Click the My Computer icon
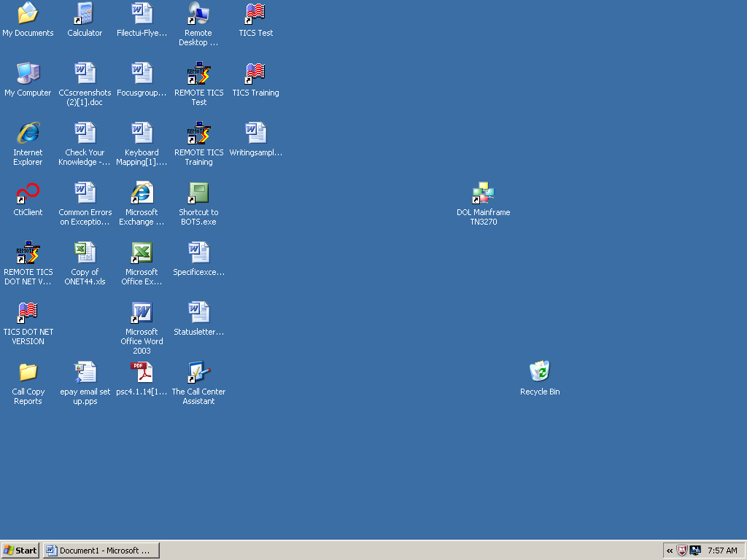This screenshot has width=747, height=560. (x=28, y=74)
